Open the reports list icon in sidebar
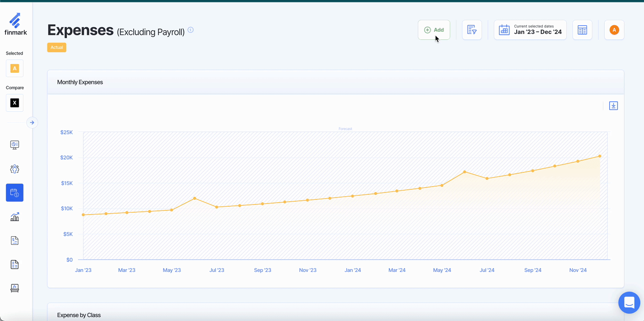The height and width of the screenshot is (321, 644). pyautogui.click(x=15, y=264)
